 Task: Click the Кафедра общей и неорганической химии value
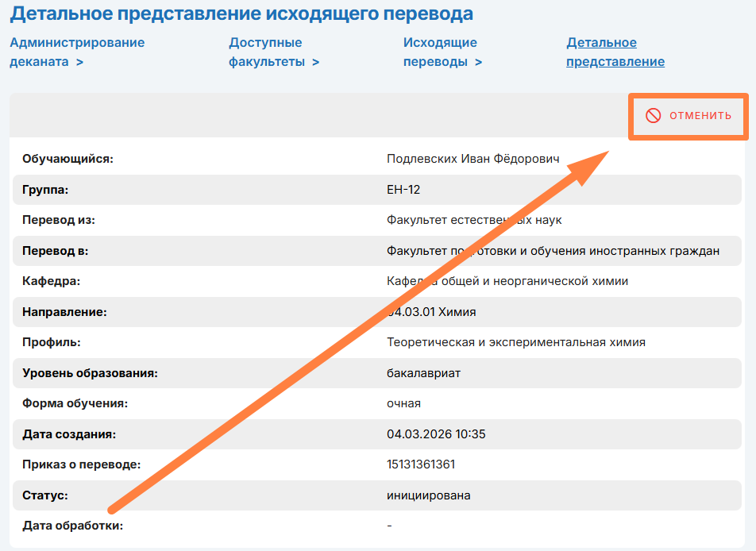pyautogui.click(x=507, y=281)
